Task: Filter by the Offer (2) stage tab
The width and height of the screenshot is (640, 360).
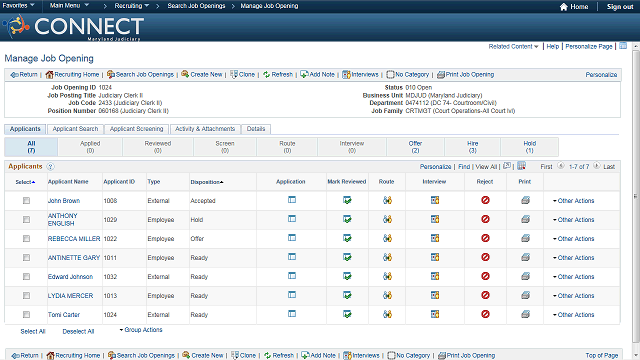Action: [415, 147]
